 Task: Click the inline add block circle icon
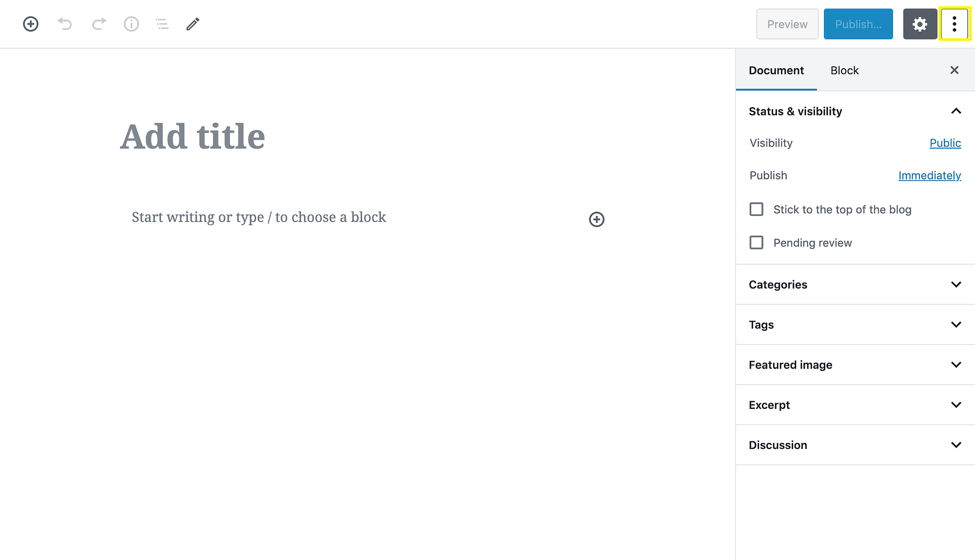tap(597, 219)
